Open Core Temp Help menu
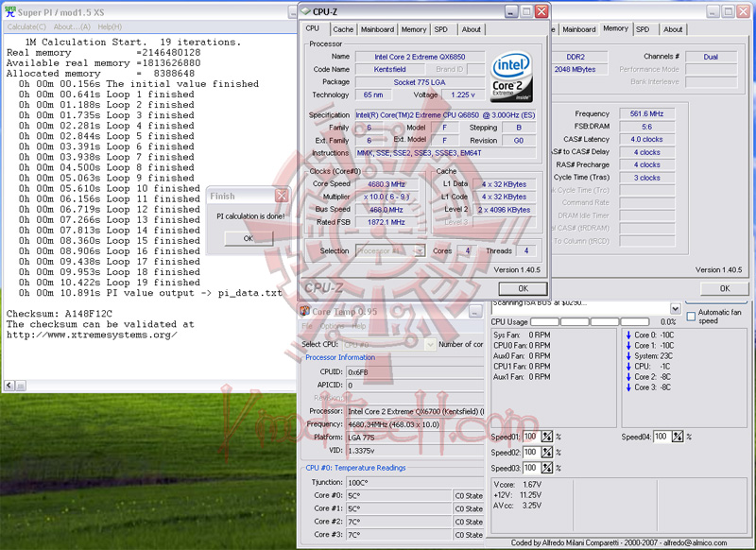Image resolution: width=756 pixels, height=550 pixels. 359,326
